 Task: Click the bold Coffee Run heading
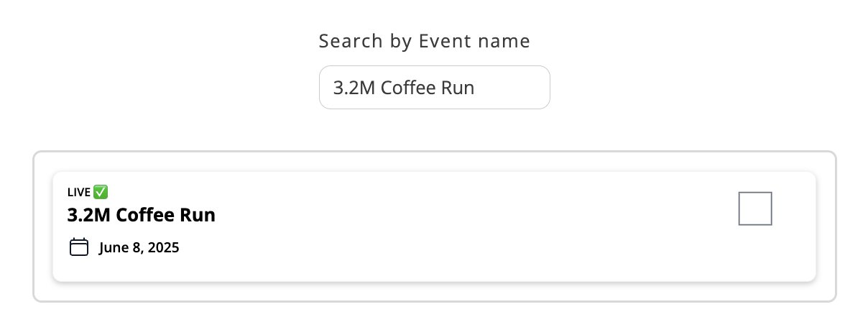coord(165,215)
